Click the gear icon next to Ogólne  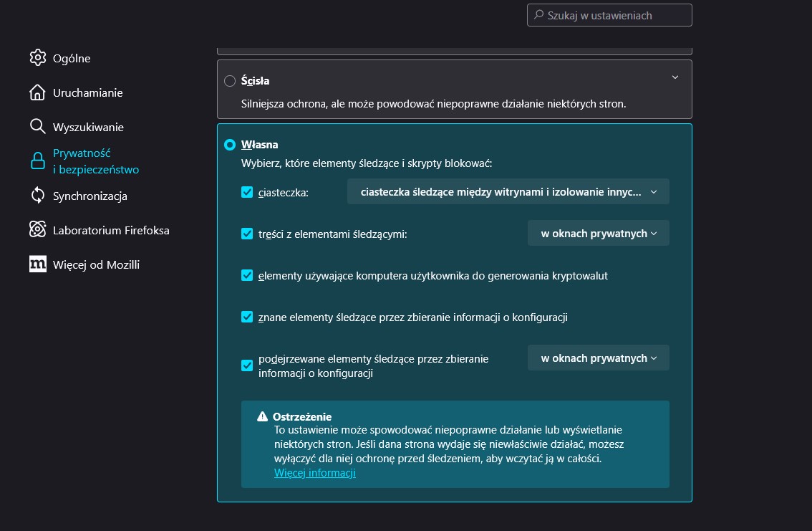tap(38, 58)
